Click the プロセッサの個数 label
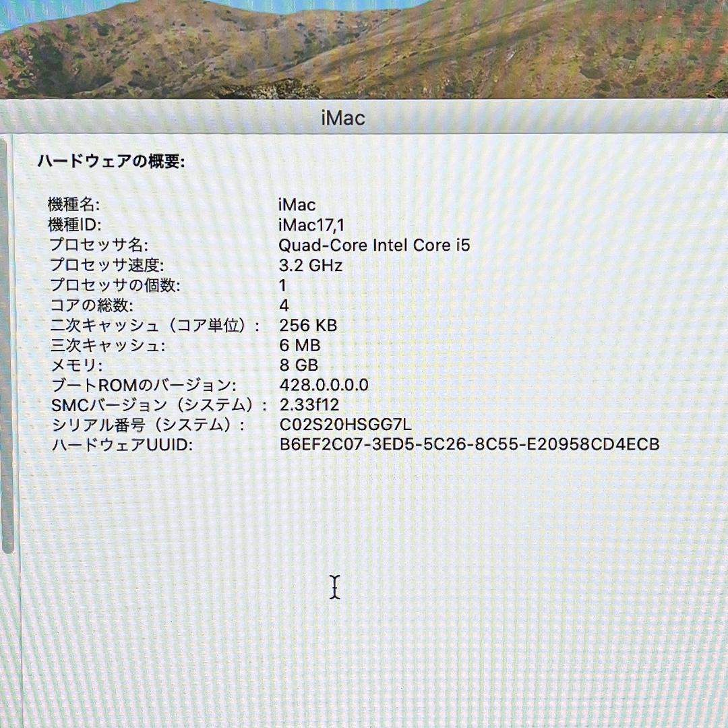Image resolution: width=728 pixels, height=728 pixels. click(x=115, y=284)
